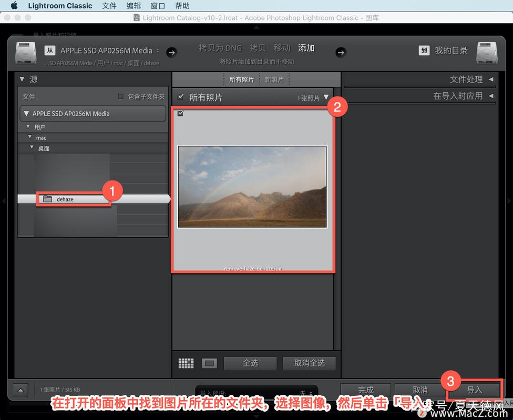Click the source hard drive icon top left
This screenshot has height=420, width=513.
(25, 53)
